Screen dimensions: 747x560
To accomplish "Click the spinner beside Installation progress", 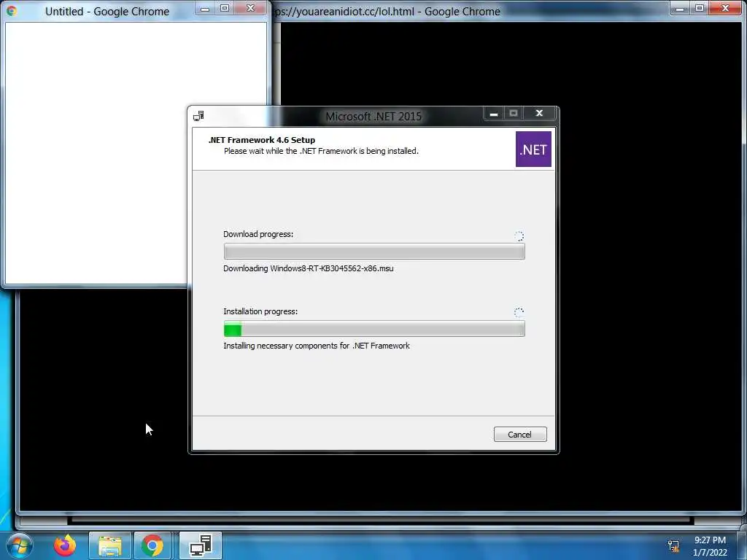I will 519,312.
